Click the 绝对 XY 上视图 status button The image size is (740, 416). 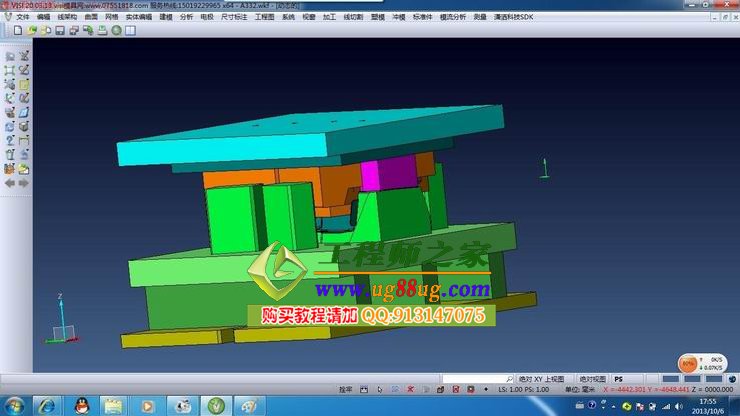pos(541,379)
